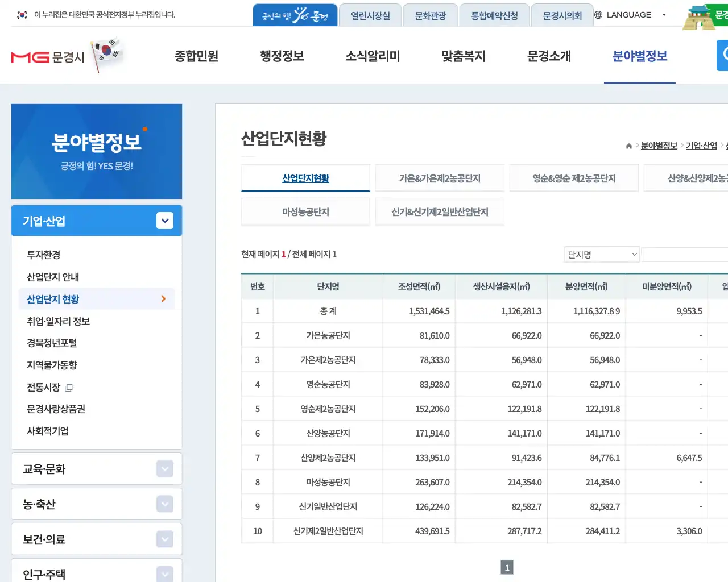Switch to the 열린시장실 top tab
The height and width of the screenshot is (582, 728).
pos(370,15)
